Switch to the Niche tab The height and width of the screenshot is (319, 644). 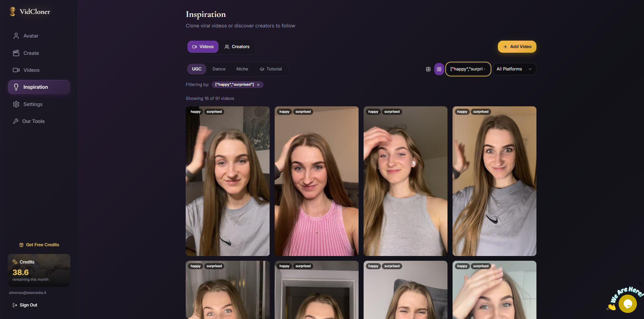(x=242, y=69)
